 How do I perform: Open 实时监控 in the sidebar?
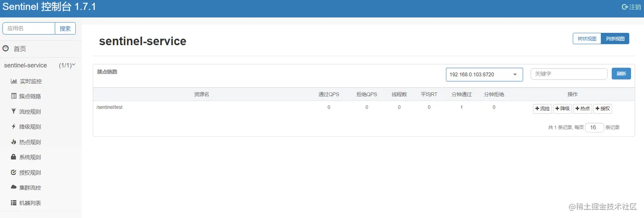tap(31, 81)
